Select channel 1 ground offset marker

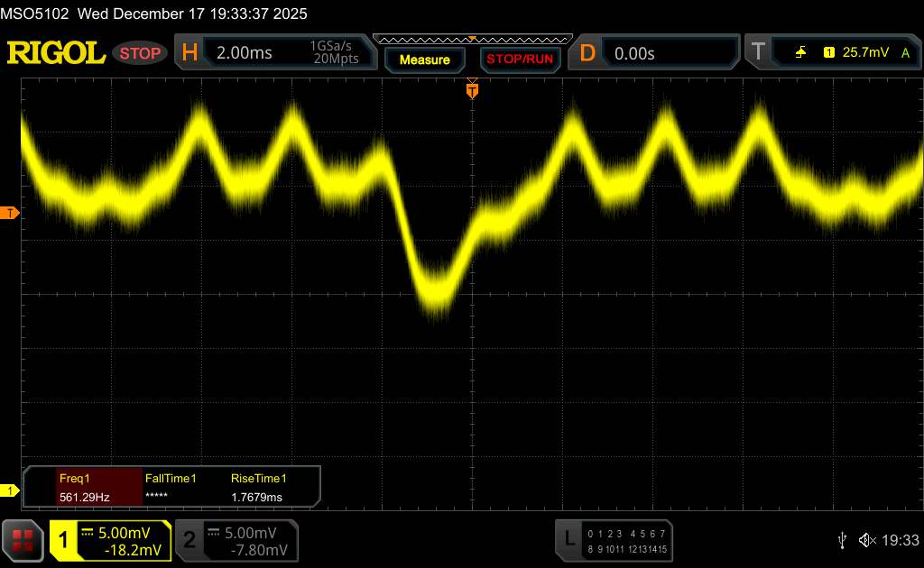[x=10, y=490]
